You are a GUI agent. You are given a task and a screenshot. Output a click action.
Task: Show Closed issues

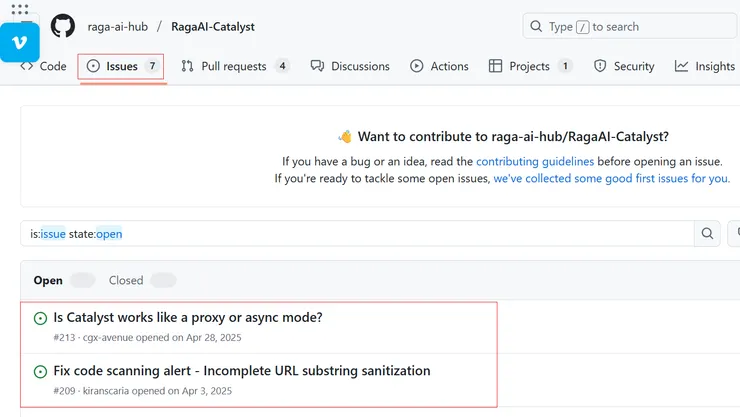point(126,280)
